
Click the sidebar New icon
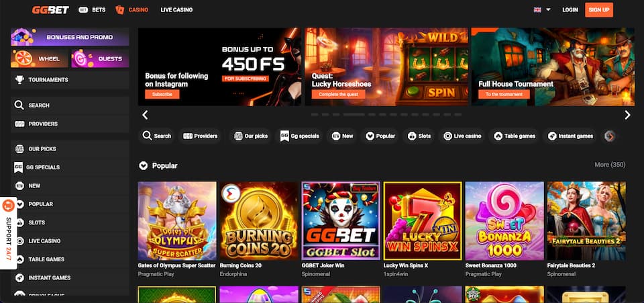coord(19,186)
